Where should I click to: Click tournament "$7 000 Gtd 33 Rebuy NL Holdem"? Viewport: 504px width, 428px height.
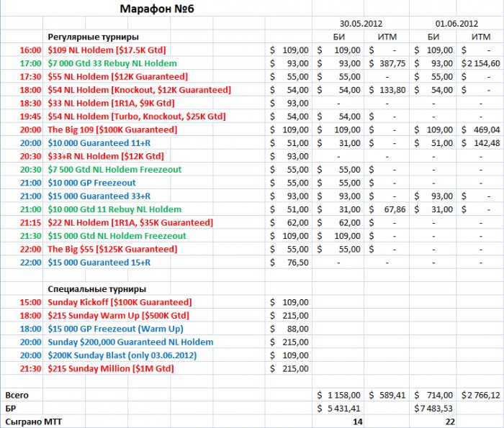[112, 63]
